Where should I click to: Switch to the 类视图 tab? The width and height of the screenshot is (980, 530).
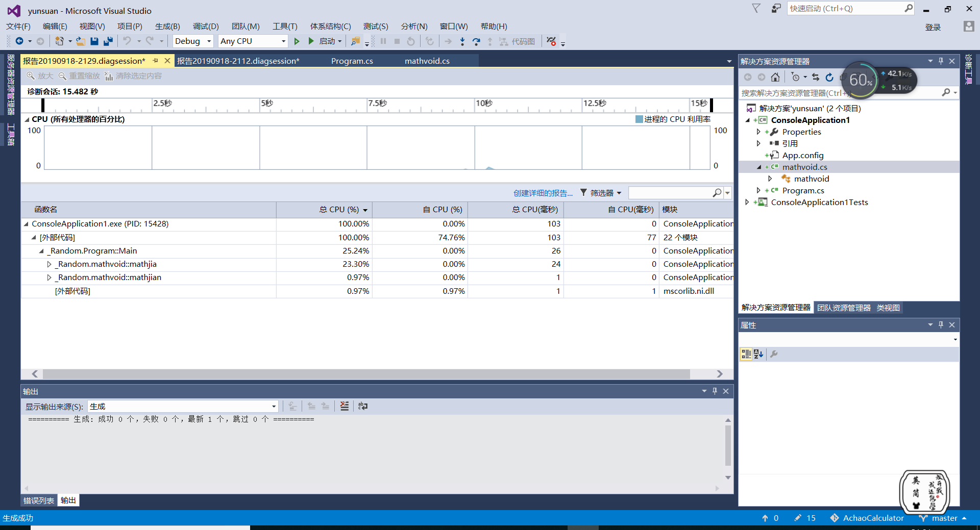(x=888, y=308)
